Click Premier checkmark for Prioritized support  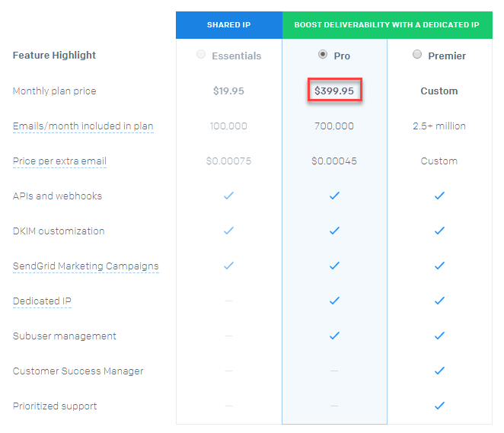pos(439,406)
